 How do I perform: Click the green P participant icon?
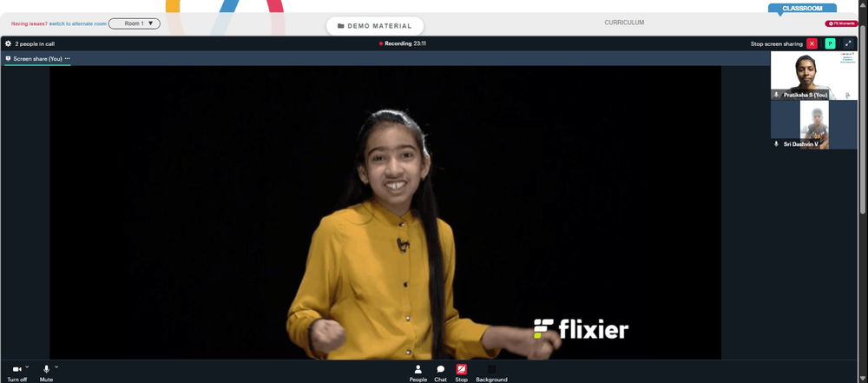(830, 43)
